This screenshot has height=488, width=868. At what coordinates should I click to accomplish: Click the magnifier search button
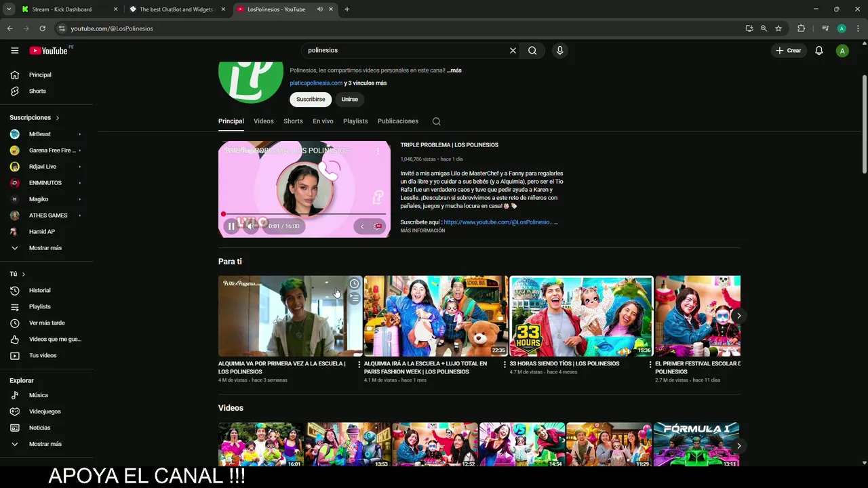click(x=532, y=50)
